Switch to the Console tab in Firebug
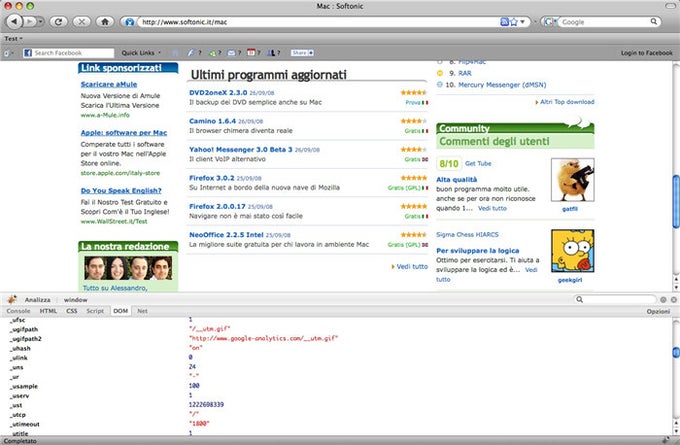This screenshot has width=680, height=445. [18, 311]
